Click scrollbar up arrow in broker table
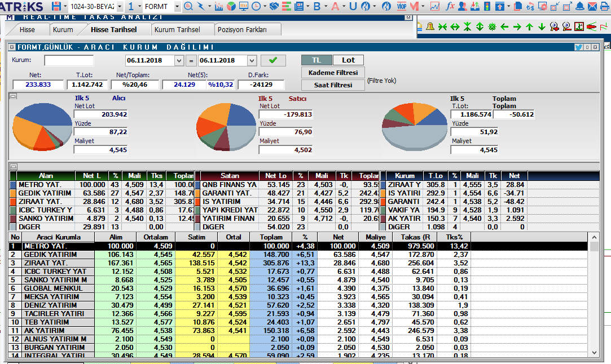Viewport: 611px width, 364px height. [x=594, y=237]
